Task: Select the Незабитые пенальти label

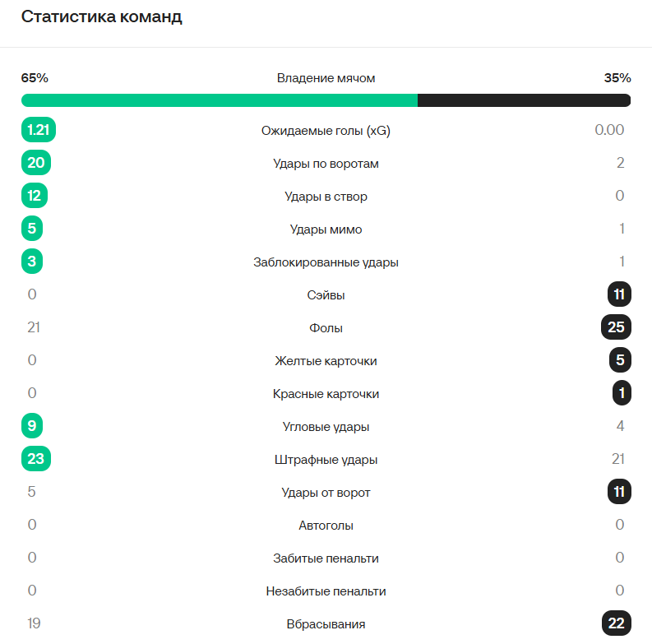Action: pyautogui.click(x=326, y=591)
